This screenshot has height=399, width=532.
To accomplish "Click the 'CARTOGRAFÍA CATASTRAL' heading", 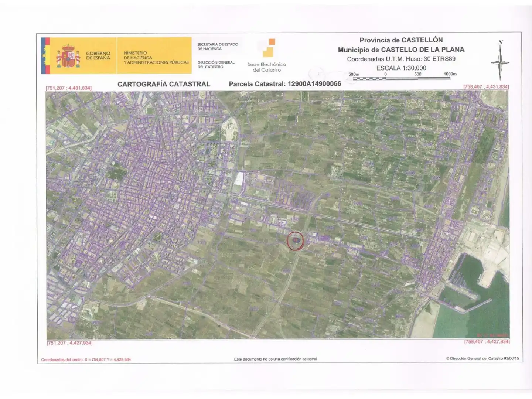I will [x=164, y=84].
